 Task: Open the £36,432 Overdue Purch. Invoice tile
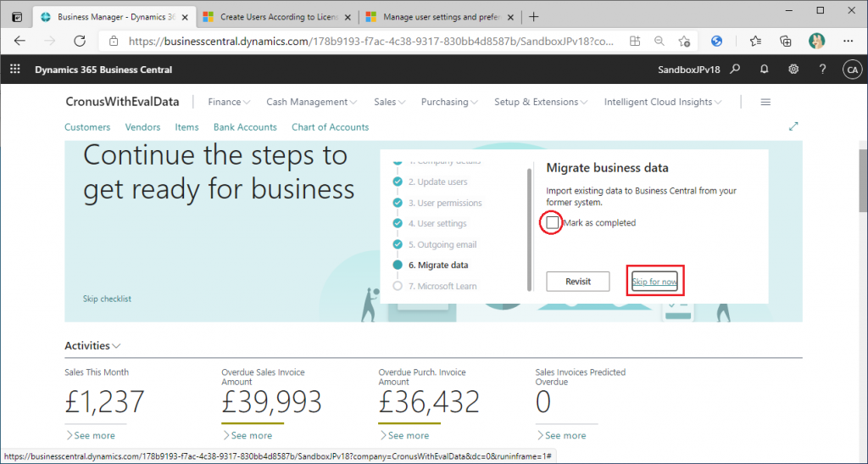coord(428,402)
